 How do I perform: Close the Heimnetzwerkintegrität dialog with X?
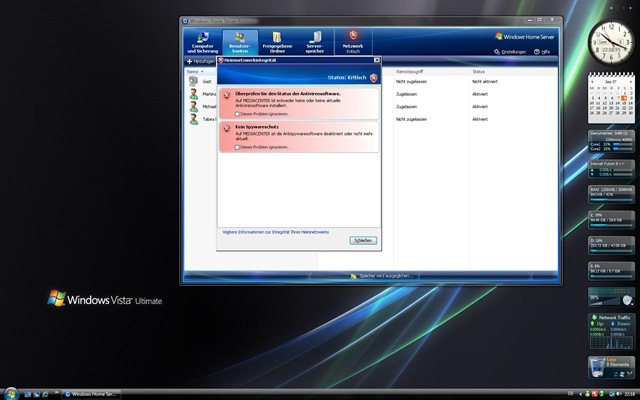click(377, 60)
